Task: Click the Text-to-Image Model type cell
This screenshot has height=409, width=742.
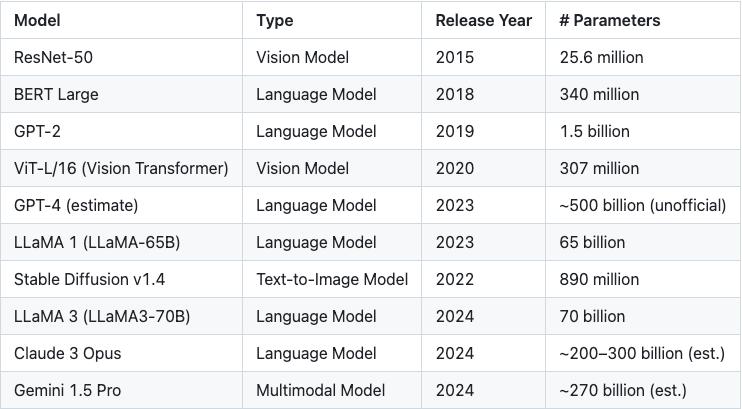Action: (x=332, y=279)
